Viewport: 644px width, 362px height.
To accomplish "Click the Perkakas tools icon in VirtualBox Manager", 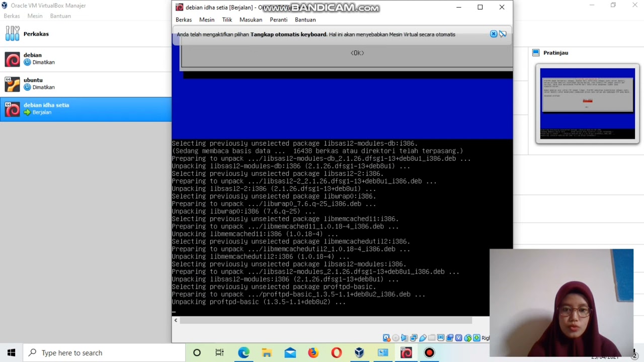I will tap(13, 34).
